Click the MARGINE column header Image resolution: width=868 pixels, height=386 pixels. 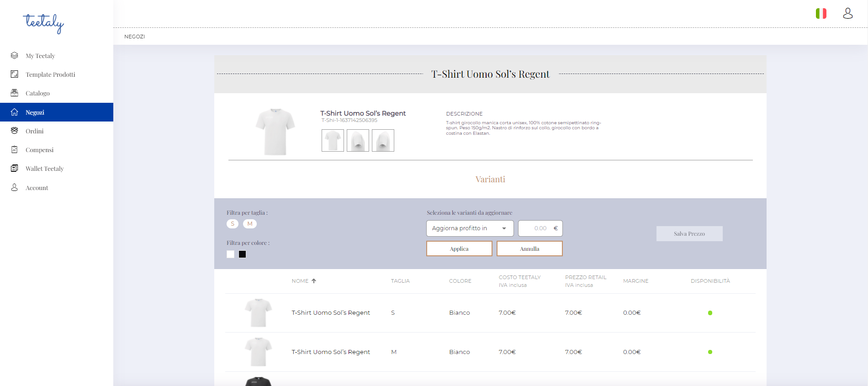[635, 281]
